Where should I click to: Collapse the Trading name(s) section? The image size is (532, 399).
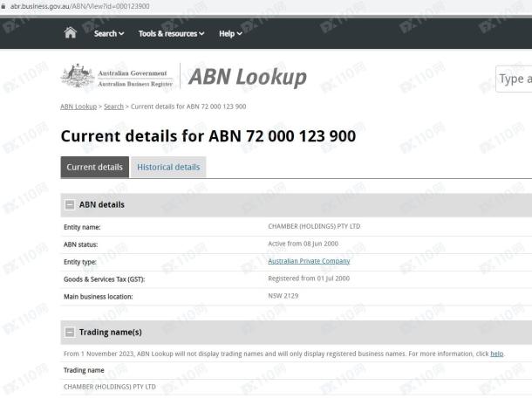[70, 332]
